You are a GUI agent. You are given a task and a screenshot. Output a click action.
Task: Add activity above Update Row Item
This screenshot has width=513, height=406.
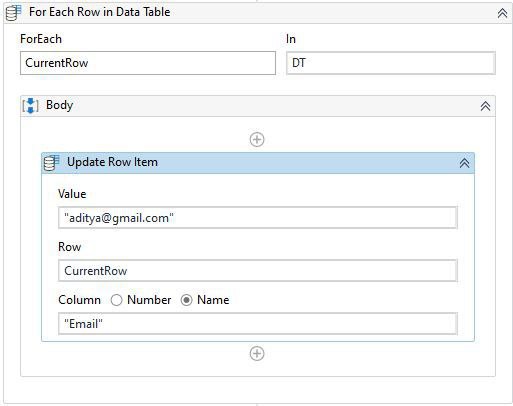pyautogui.click(x=257, y=139)
